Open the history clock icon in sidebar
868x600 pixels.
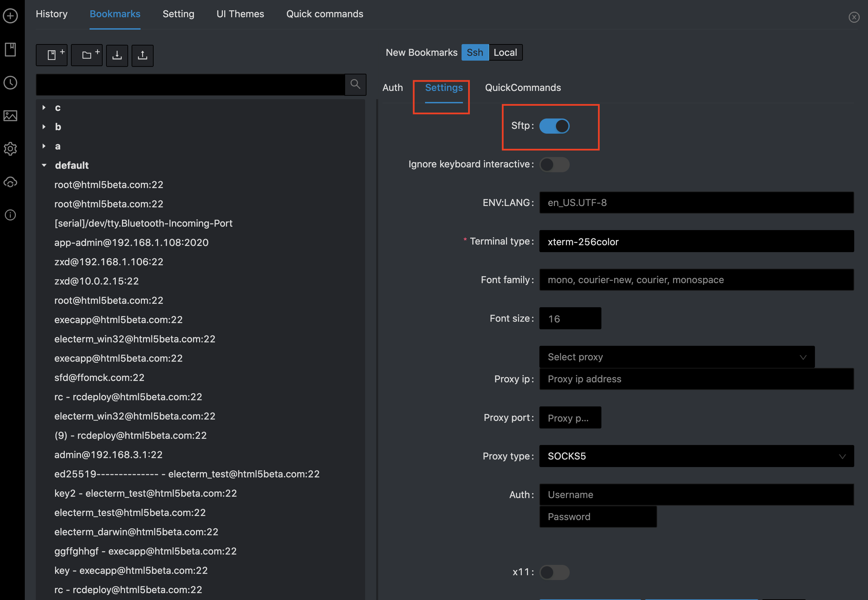(10, 83)
